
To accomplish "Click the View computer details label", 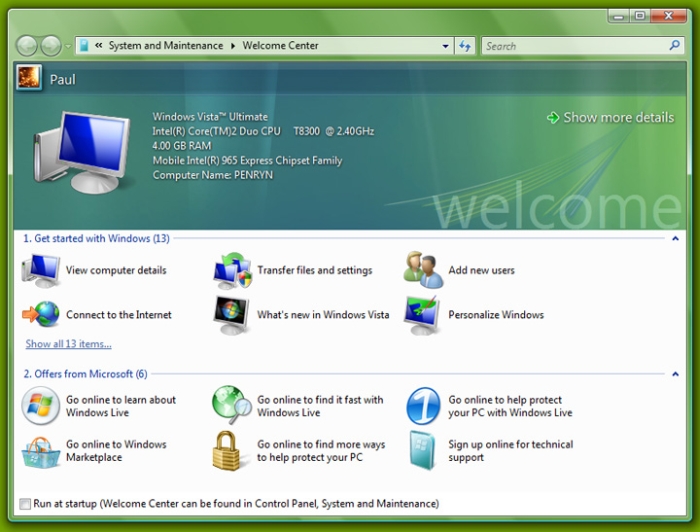I will (116, 270).
